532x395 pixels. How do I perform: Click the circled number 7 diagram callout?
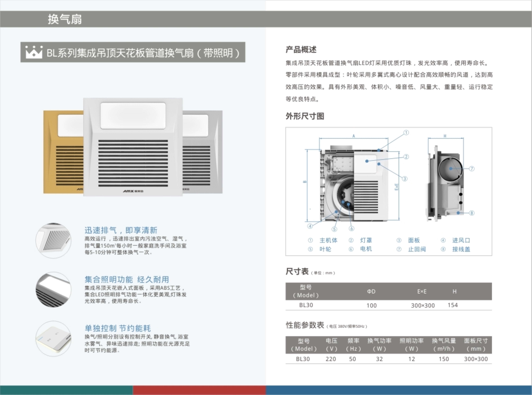pyautogui.click(x=472, y=169)
